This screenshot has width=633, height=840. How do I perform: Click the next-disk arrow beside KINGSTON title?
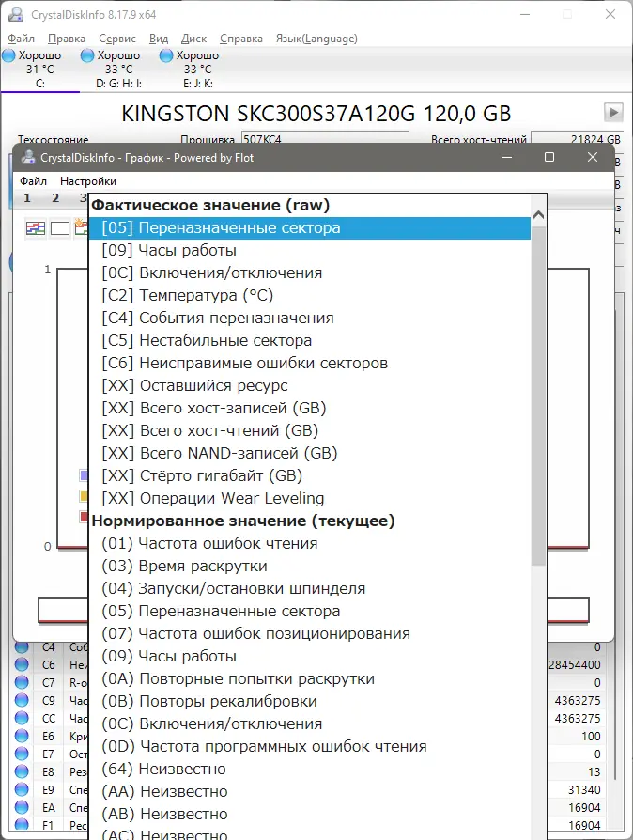tap(613, 113)
